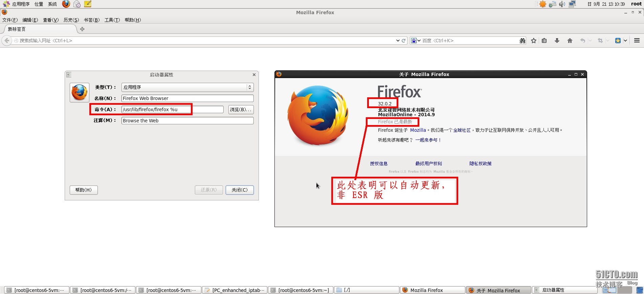Click the screenshot crop toolbar icon
Image resolution: width=644 pixels, height=294 pixels.
pyautogui.click(x=600, y=41)
